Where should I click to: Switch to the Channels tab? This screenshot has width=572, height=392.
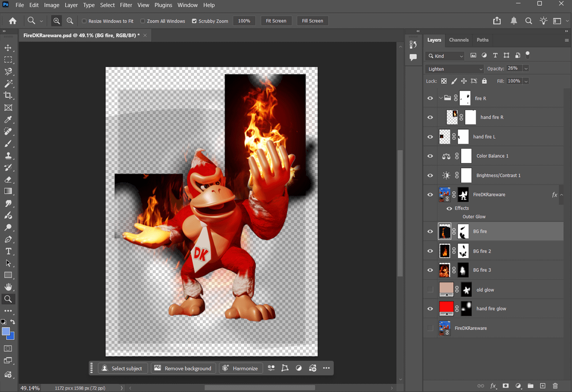pos(459,40)
